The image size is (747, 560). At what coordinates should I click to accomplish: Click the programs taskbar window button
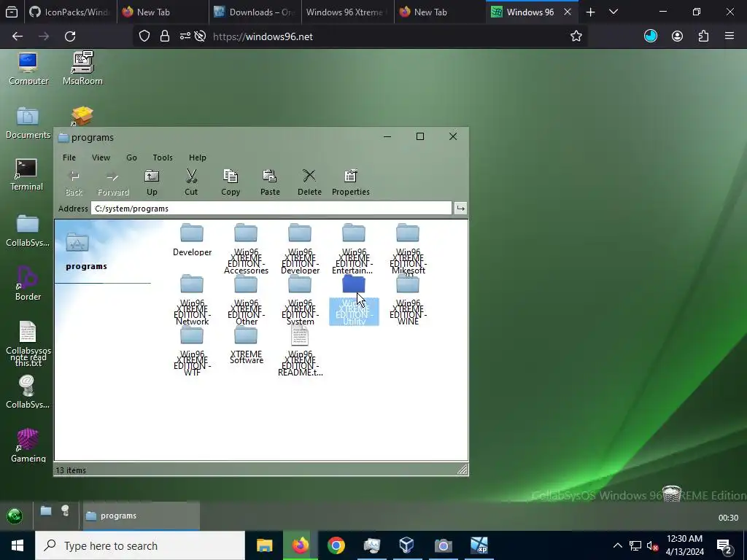[x=141, y=516]
